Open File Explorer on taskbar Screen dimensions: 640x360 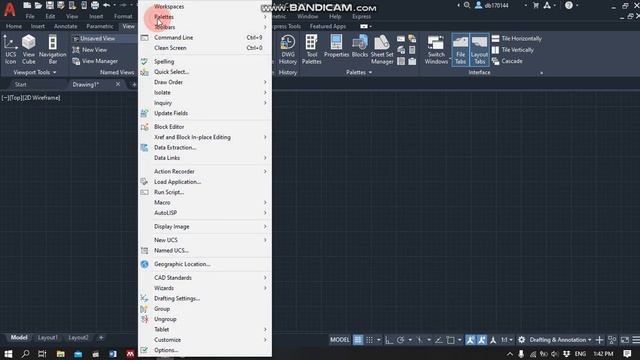click(x=60, y=353)
